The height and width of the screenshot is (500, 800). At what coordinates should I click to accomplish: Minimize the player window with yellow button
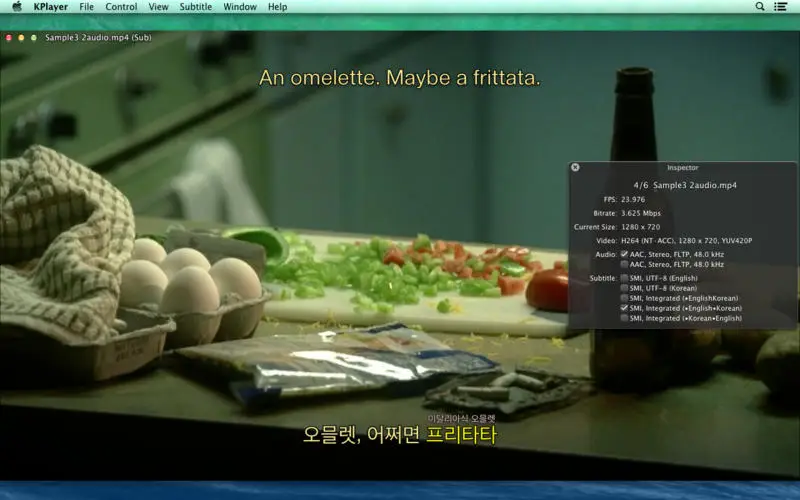(21, 38)
